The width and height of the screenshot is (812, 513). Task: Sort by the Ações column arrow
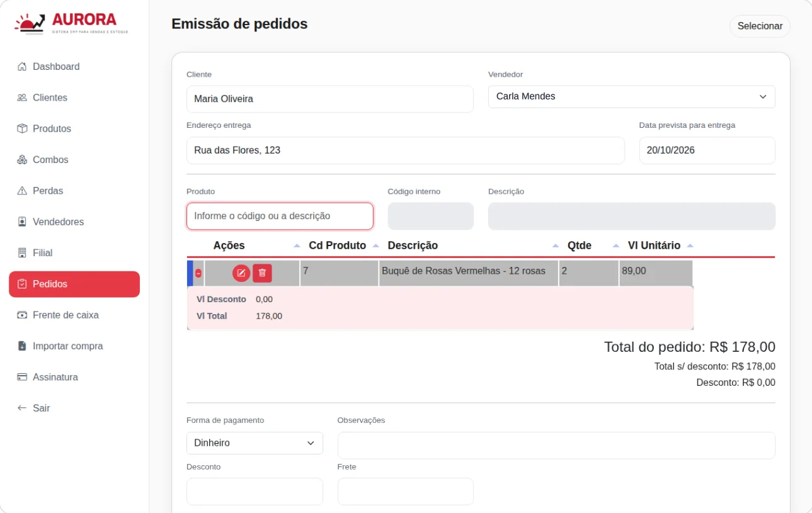point(297,245)
